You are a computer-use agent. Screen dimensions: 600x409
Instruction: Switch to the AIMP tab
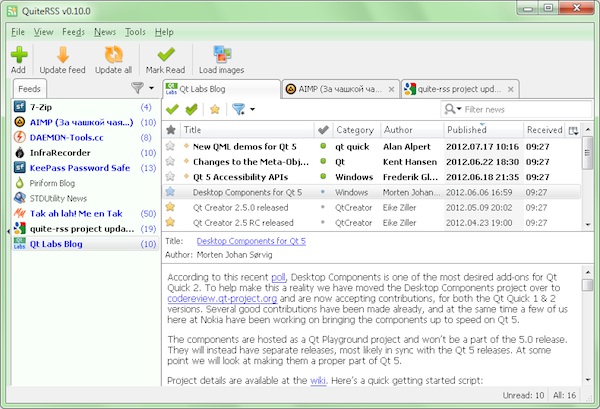(339, 89)
